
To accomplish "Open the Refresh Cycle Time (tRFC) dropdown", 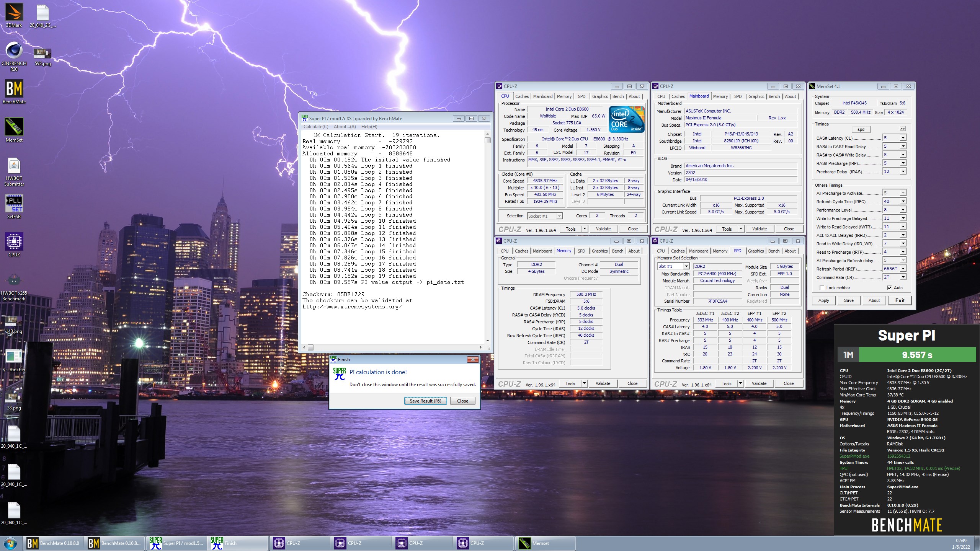I will click(903, 201).
